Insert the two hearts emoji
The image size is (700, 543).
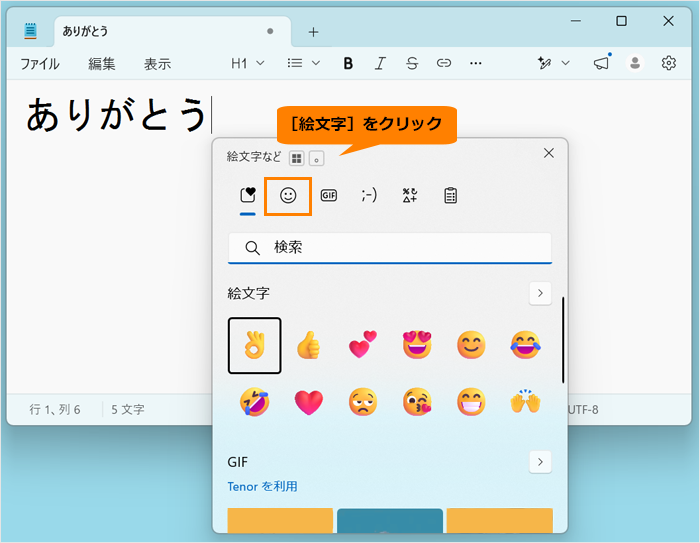362,345
